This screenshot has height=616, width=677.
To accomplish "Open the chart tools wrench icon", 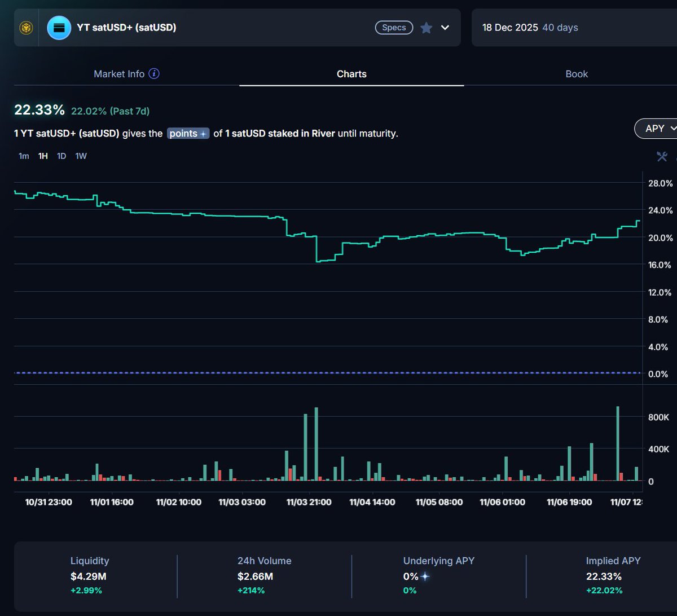I will 662,156.
